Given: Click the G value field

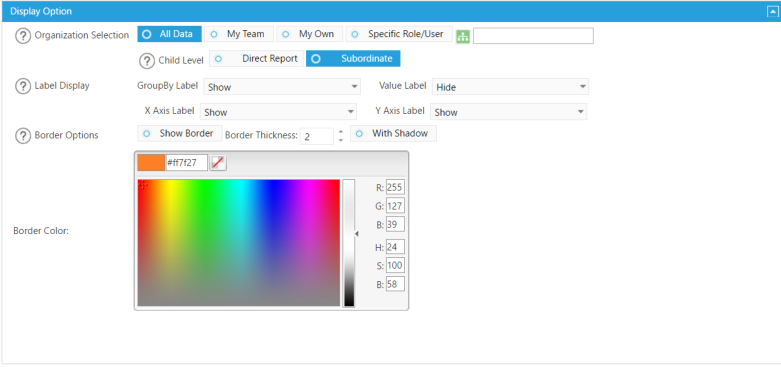Looking at the screenshot, I should coord(395,206).
